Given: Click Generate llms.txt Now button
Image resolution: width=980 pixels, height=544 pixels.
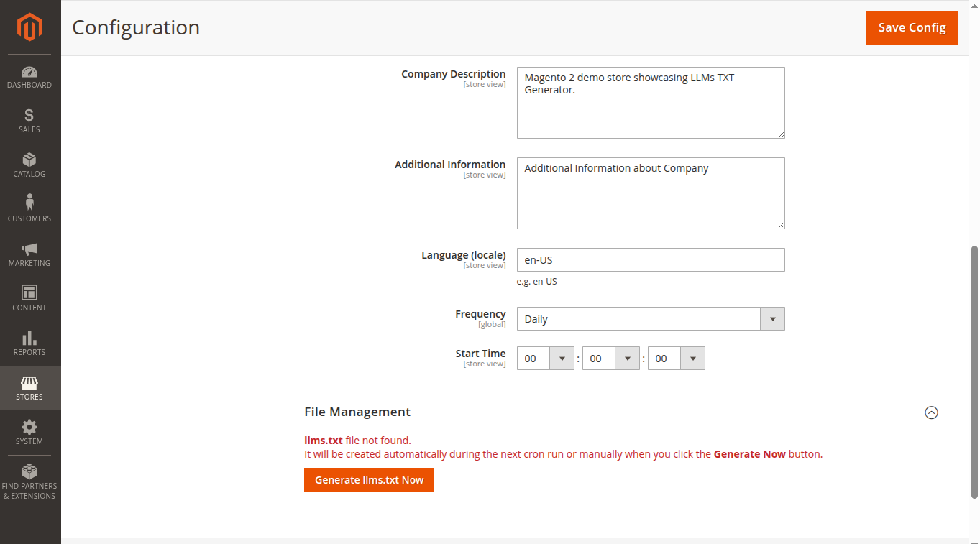Looking at the screenshot, I should [x=369, y=480].
